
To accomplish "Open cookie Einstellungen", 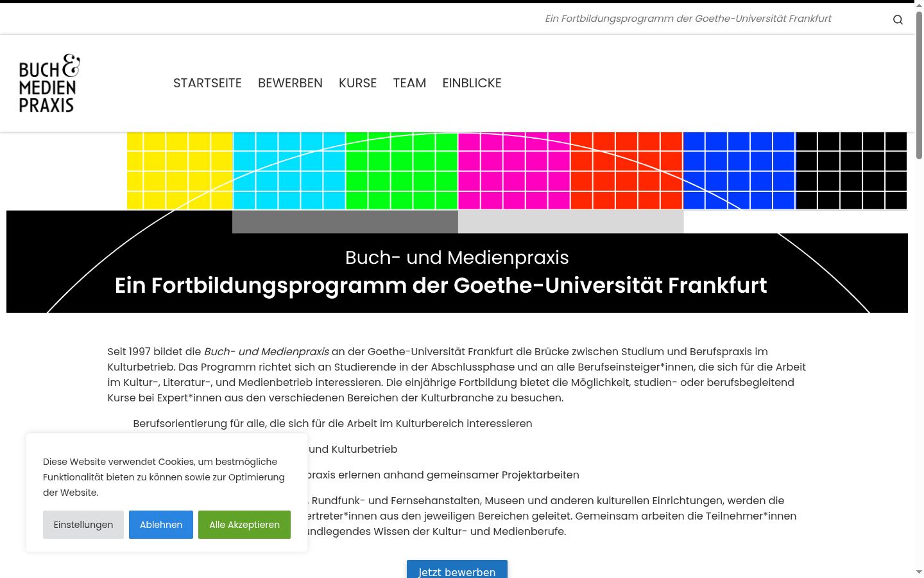I will (x=83, y=525).
